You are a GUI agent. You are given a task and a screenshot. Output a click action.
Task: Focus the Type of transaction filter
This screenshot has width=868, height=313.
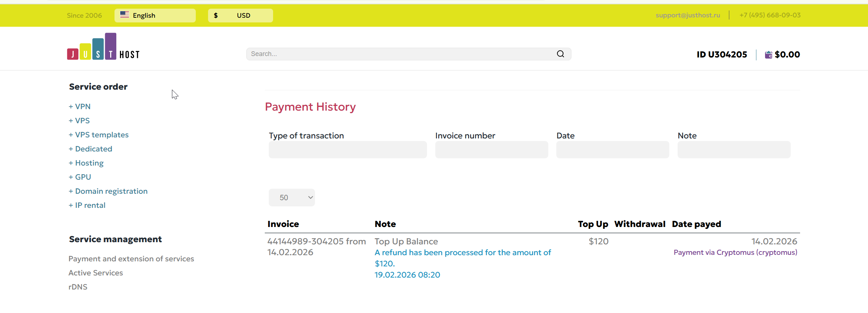click(347, 150)
